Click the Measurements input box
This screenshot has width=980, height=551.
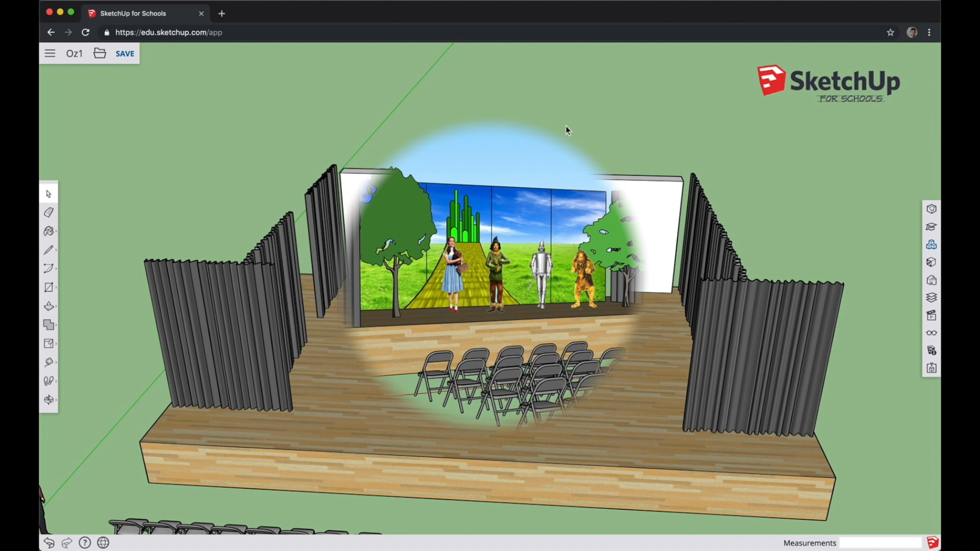coord(880,543)
